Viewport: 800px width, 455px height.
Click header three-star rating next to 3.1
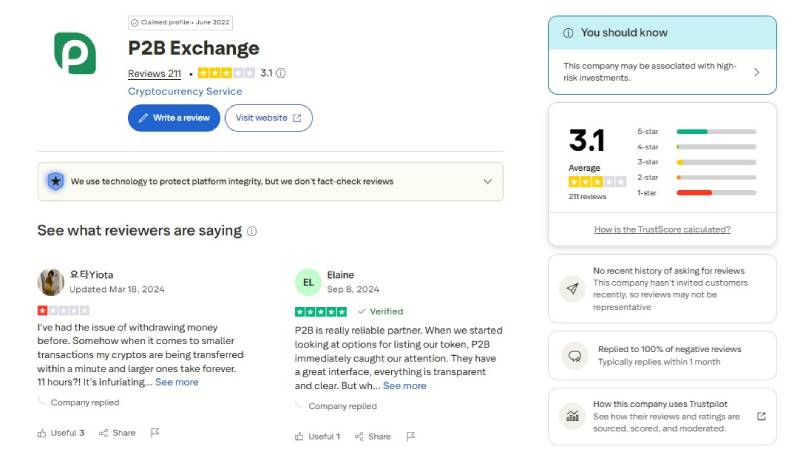226,73
